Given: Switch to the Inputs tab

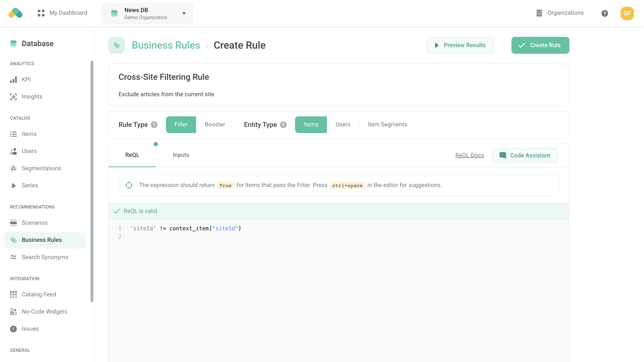Looking at the screenshot, I should coord(181,155).
